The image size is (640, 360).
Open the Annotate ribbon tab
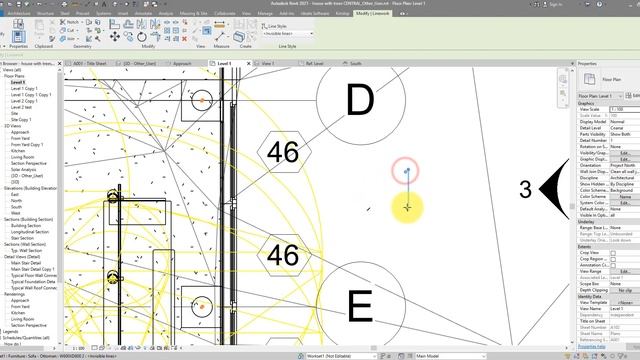143,13
